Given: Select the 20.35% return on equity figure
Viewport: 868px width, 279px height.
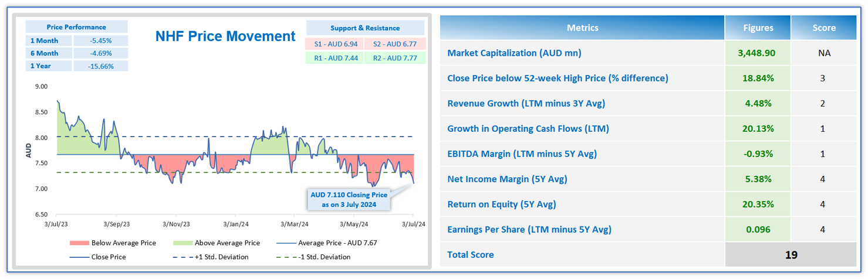Looking at the screenshot, I should 757,204.
